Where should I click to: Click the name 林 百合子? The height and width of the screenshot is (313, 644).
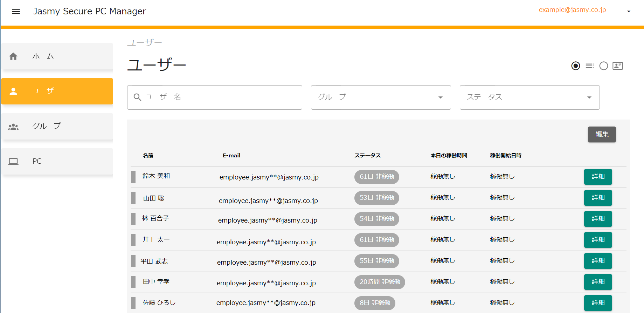[155, 218]
